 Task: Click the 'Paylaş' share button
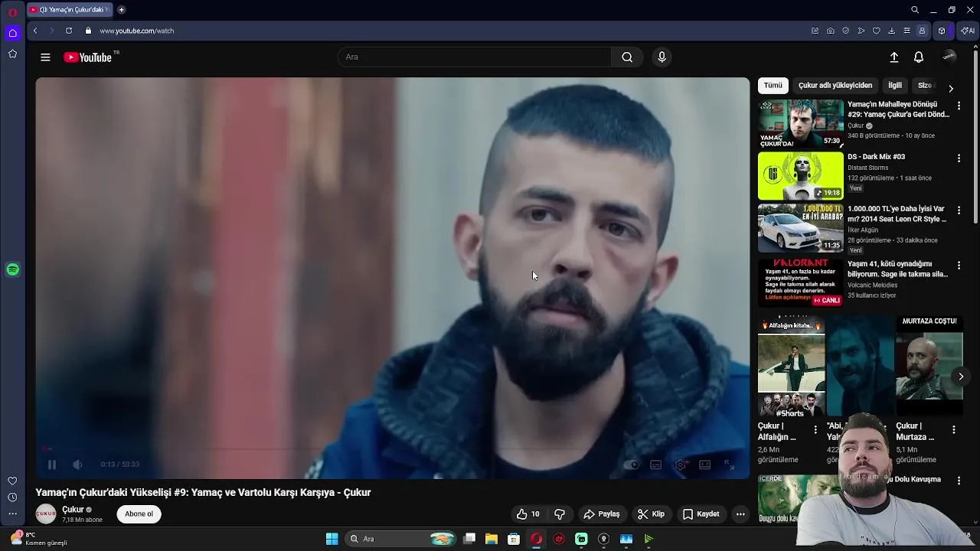602,514
